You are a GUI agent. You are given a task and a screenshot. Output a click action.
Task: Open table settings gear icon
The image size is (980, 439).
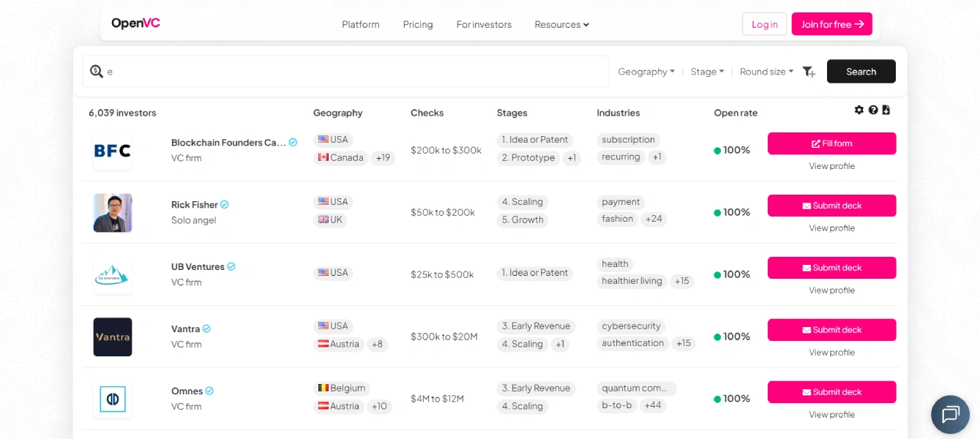coord(859,110)
